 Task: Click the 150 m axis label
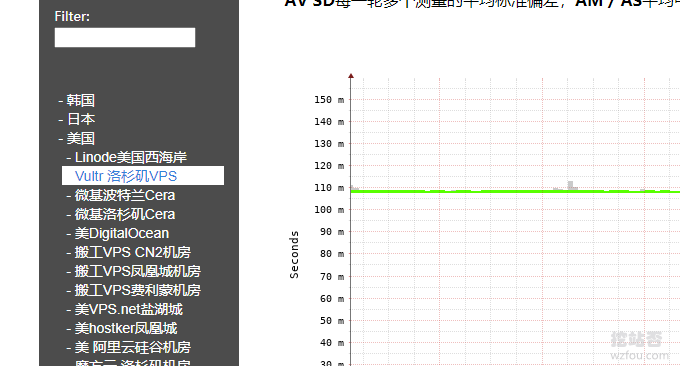(329, 100)
